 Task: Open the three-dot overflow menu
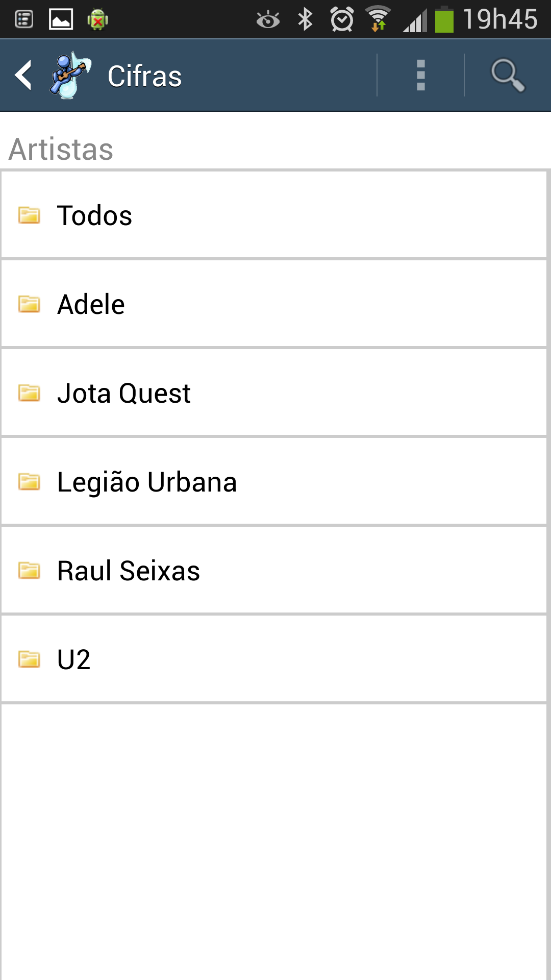420,76
